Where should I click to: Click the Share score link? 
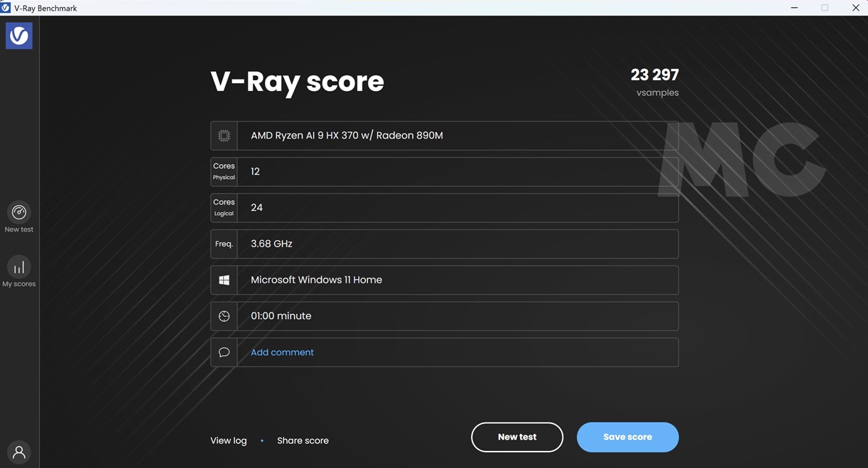[x=303, y=440]
